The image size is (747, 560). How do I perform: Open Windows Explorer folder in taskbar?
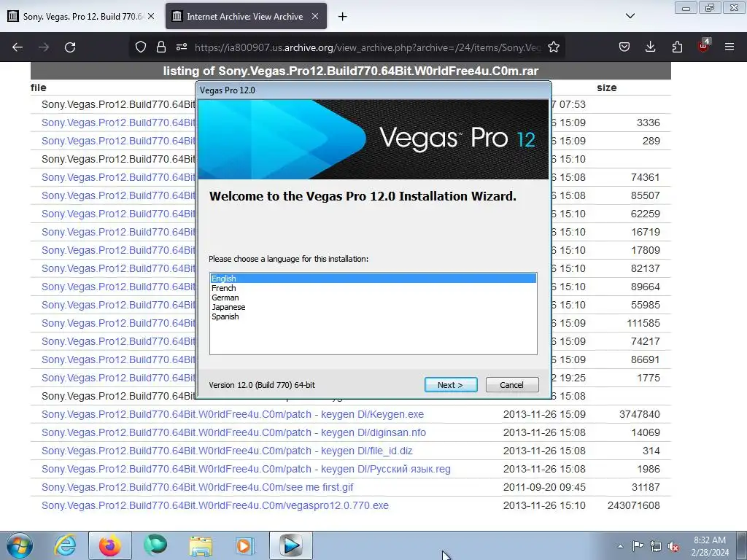201,545
